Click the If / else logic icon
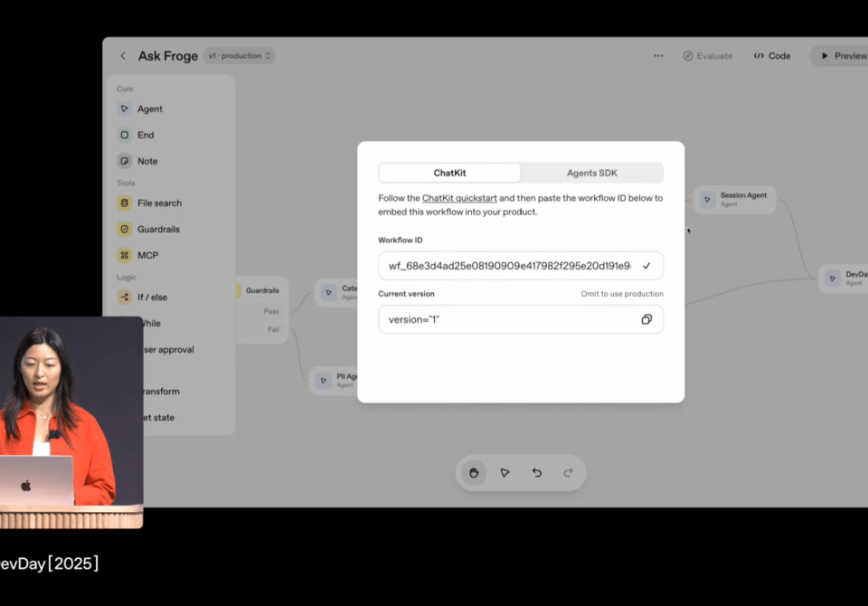The height and width of the screenshot is (606, 868). point(124,297)
